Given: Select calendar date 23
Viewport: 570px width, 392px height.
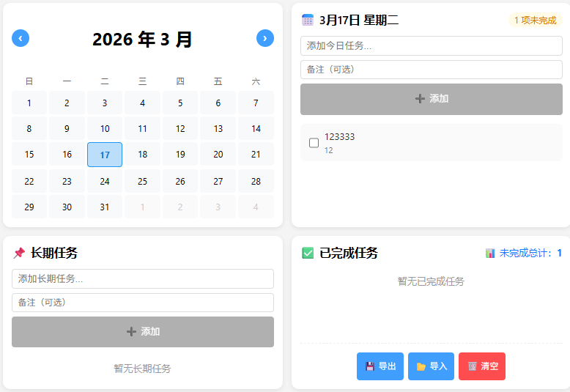Looking at the screenshot, I should coord(67,181).
